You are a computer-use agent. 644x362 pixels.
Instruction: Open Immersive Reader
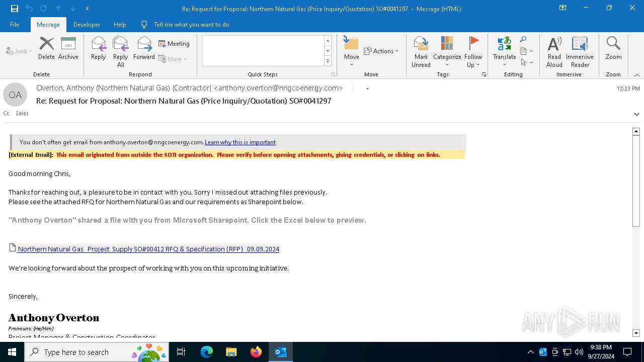click(x=580, y=52)
